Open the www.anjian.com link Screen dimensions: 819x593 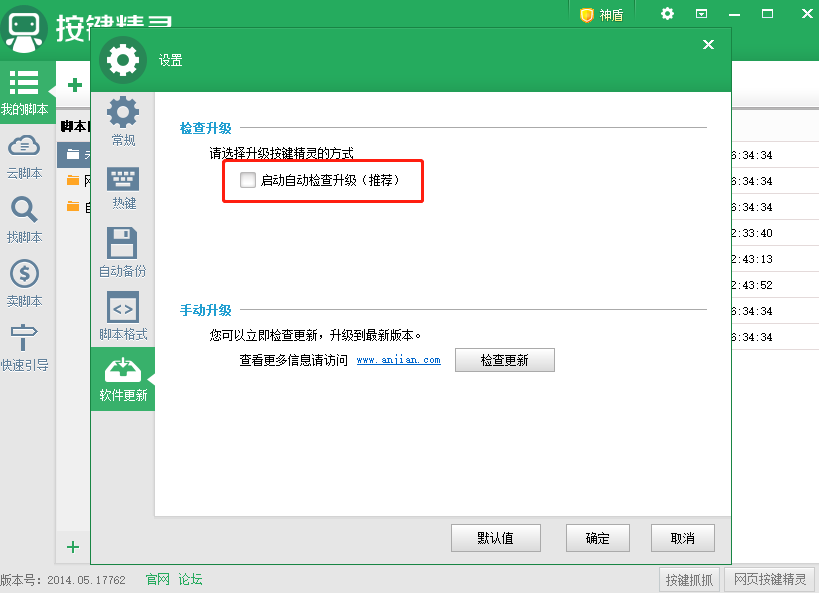tap(399, 360)
